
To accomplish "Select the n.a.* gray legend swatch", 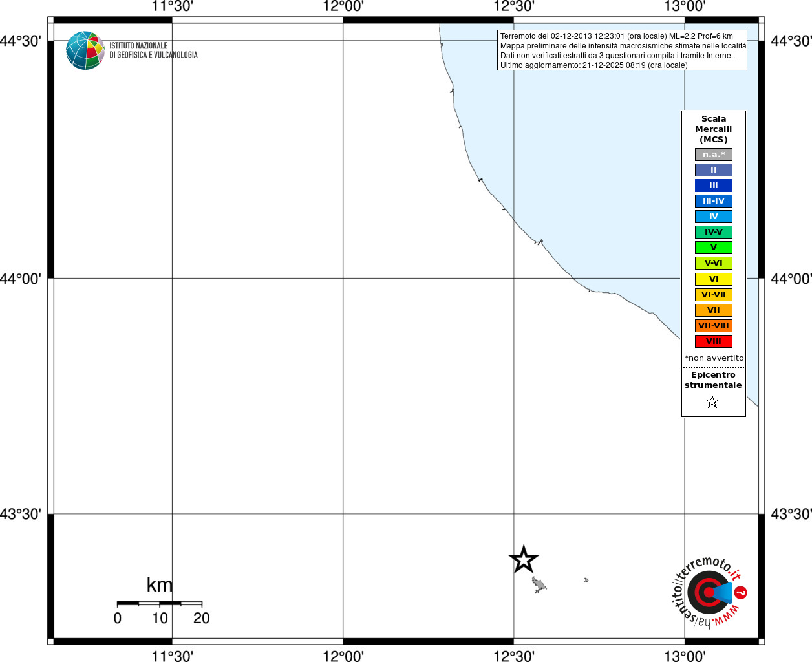I will (714, 155).
